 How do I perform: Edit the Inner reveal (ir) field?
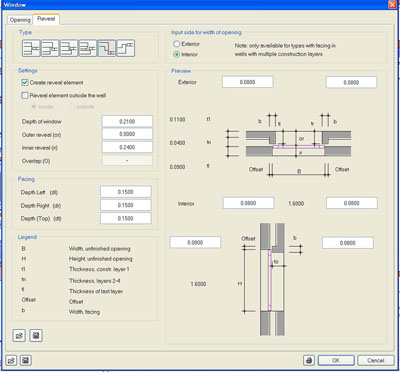click(x=127, y=147)
